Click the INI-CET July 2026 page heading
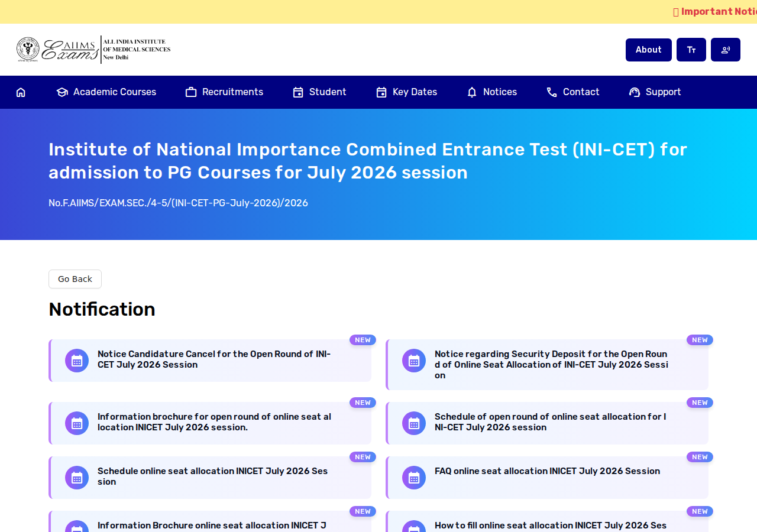 [x=368, y=161]
